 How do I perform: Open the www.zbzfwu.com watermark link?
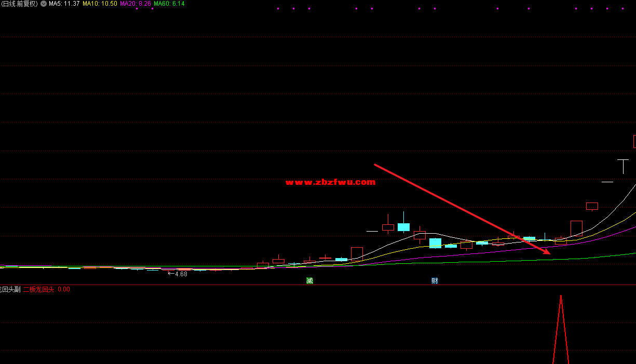click(330, 182)
